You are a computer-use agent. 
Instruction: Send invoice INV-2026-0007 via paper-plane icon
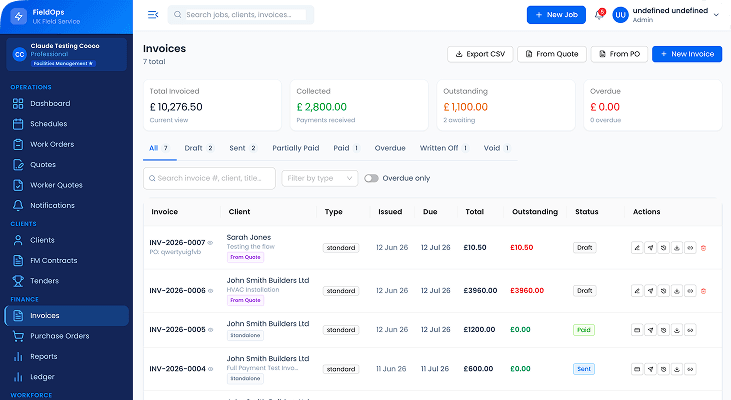pos(650,248)
